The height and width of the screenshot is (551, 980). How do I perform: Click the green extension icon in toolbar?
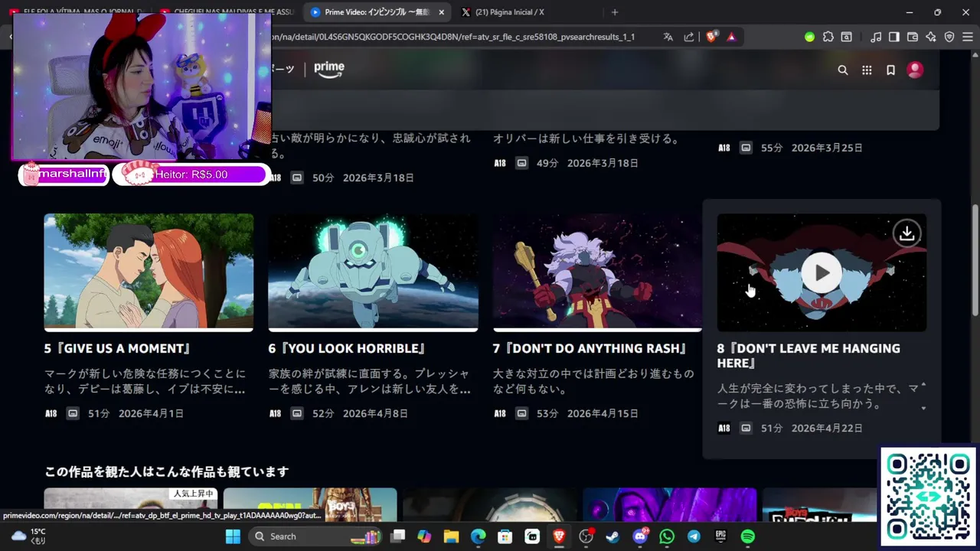coord(809,37)
